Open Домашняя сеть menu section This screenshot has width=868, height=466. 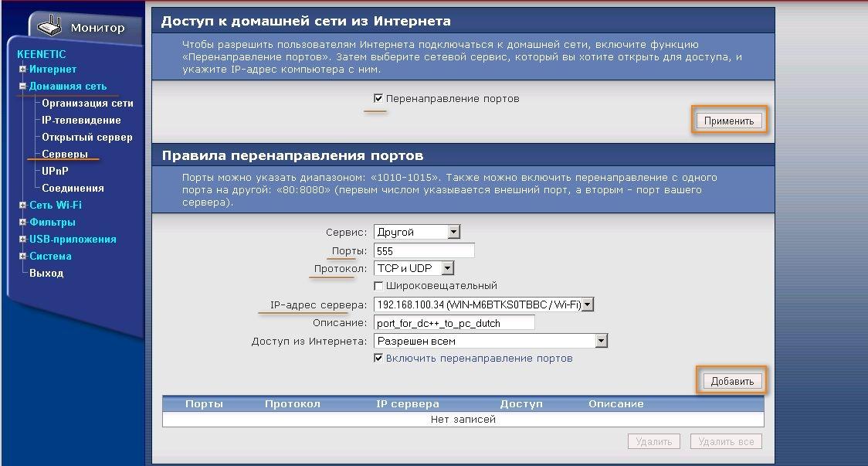point(67,86)
